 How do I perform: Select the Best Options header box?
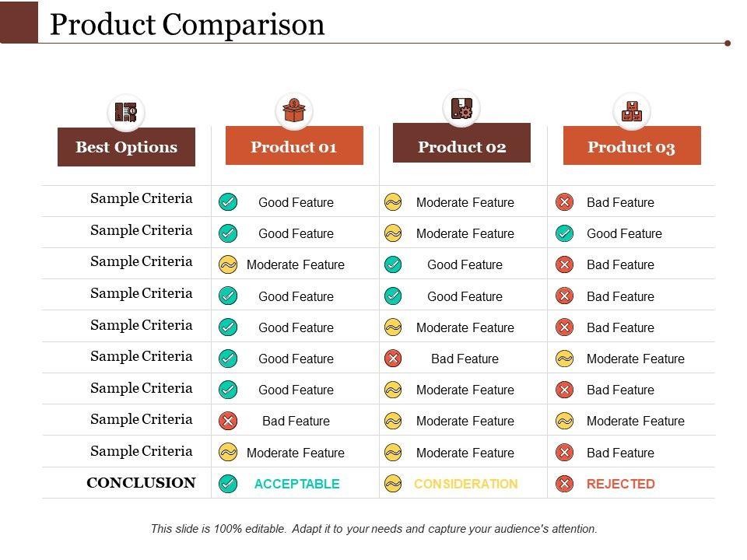pos(126,147)
